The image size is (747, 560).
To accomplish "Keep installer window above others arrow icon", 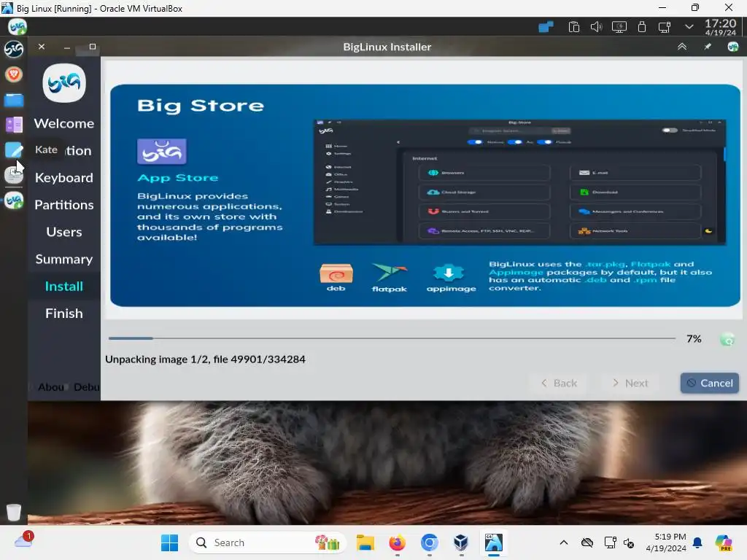I will [x=682, y=47].
